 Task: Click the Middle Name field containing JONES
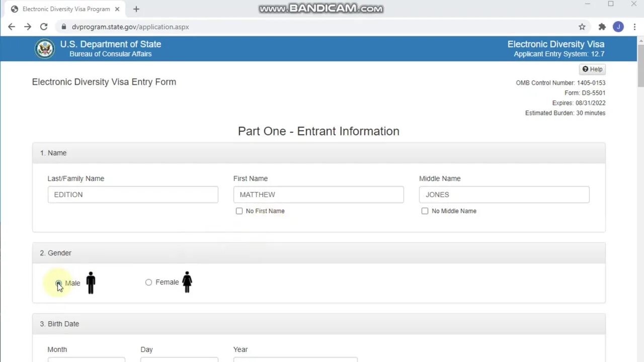click(504, 195)
